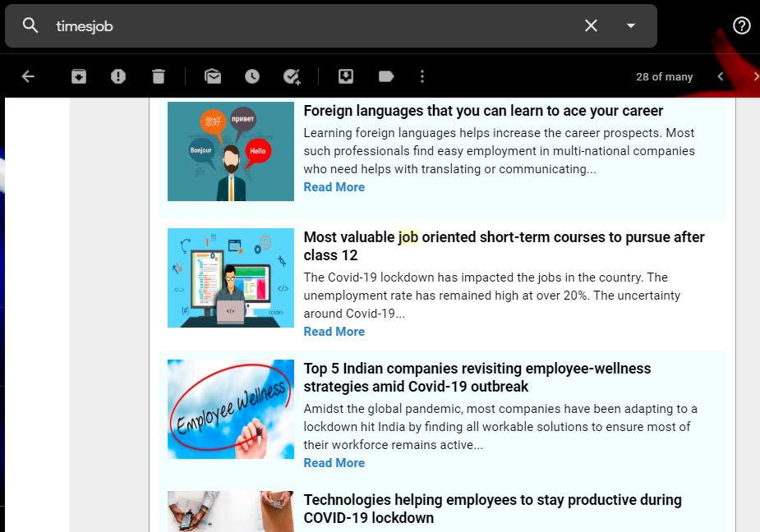This screenshot has height=532, width=760.
Task: Open Read More under short-term courses article
Action: (334, 332)
